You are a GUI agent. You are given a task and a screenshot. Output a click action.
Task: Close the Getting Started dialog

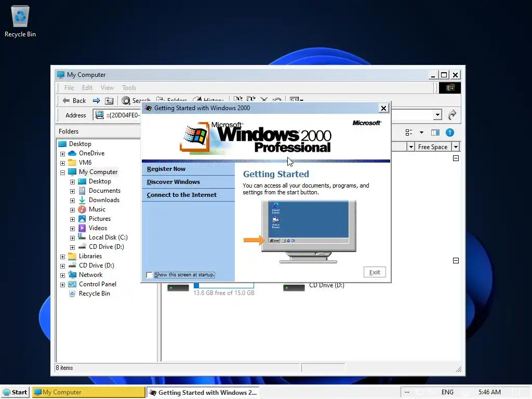point(383,108)
